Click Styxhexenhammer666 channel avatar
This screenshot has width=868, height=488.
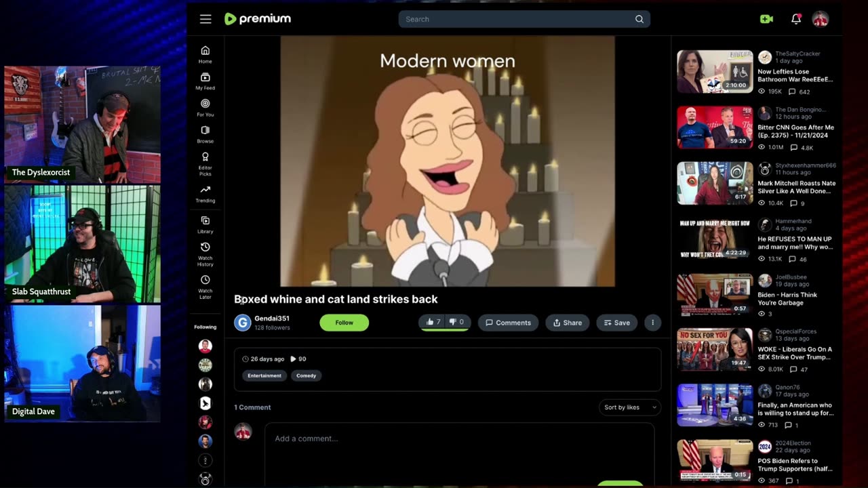tap(765, 169)
